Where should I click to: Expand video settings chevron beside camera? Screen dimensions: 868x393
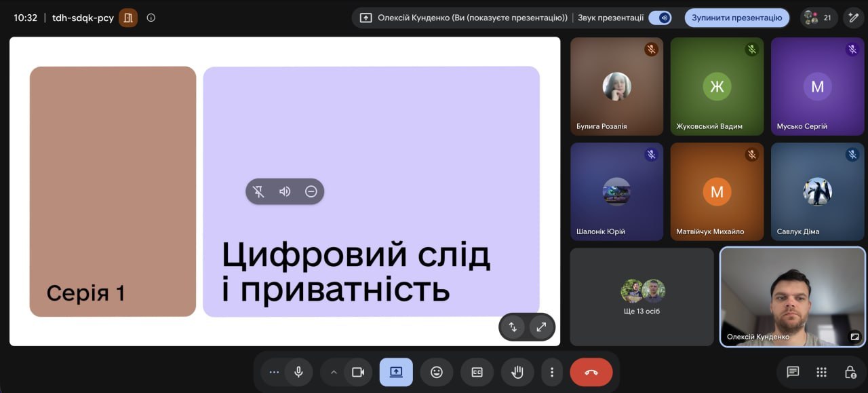click(334, 372)
